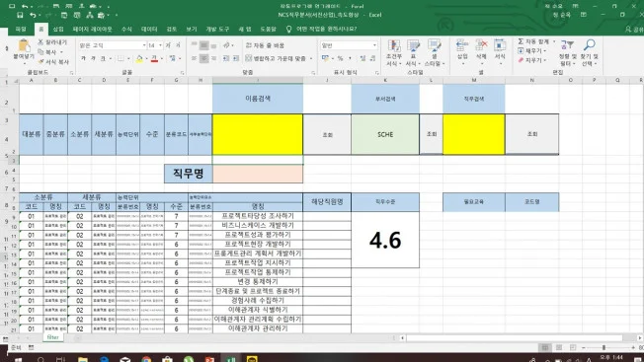Expand the font name dropdown
This screenshot has height=362, width=644.
(x=144, y=45)
